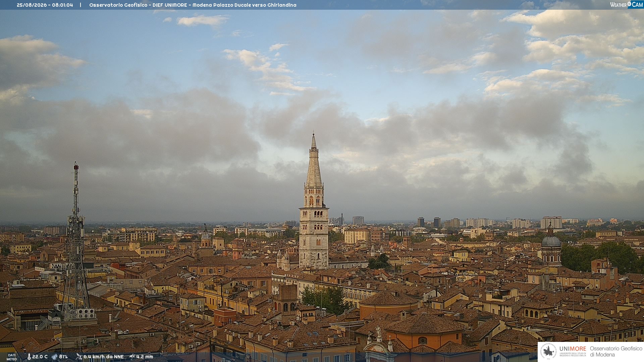Click the humidity water-drops icon

[55, 357]
